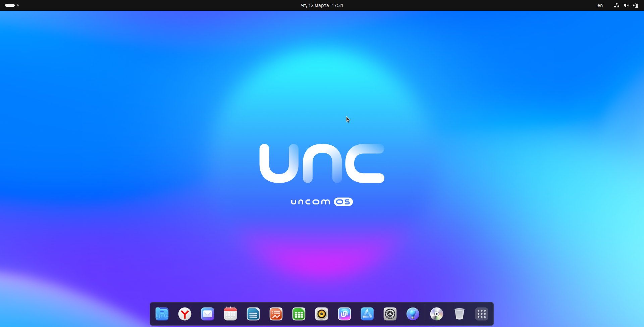Screen dimensions: 644x327
Task: Launch the Uncom gradient U app
Action: pyautogui.click(x=344, y=314)
